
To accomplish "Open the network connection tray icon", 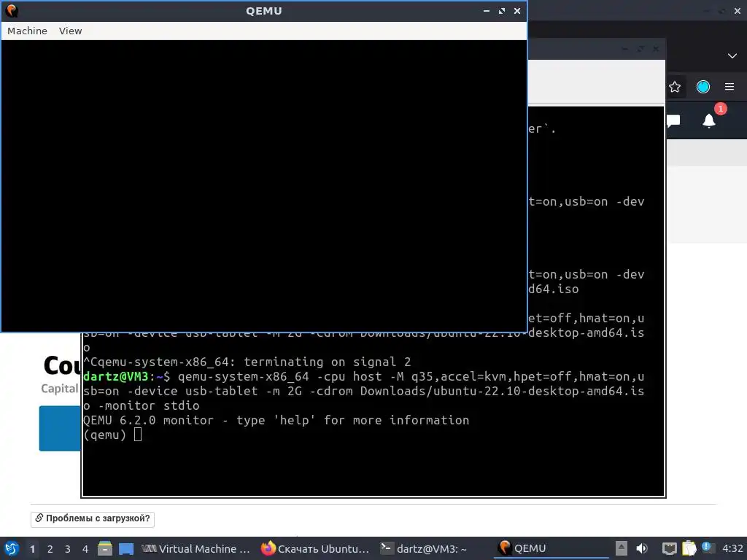I will [670, 548].
